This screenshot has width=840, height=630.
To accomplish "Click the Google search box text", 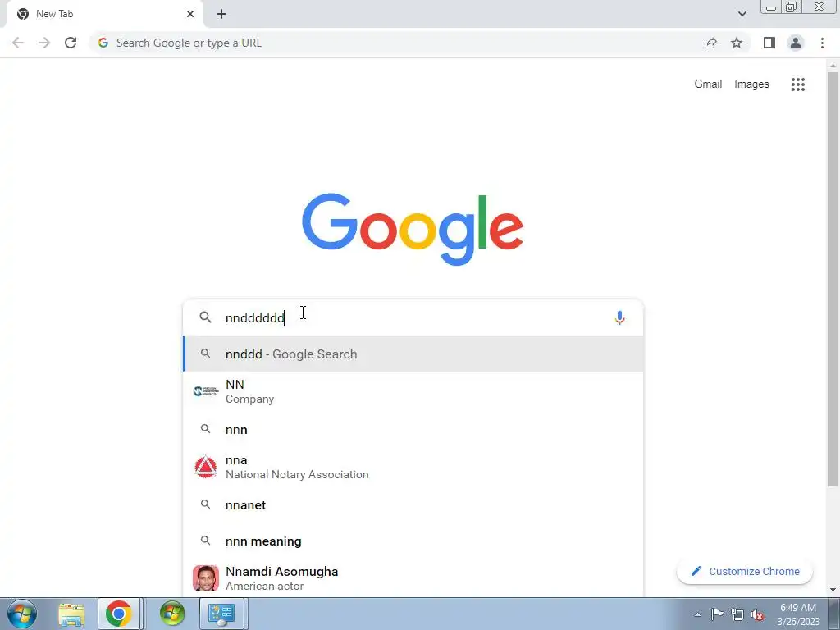I will click(x=254, y=318).
